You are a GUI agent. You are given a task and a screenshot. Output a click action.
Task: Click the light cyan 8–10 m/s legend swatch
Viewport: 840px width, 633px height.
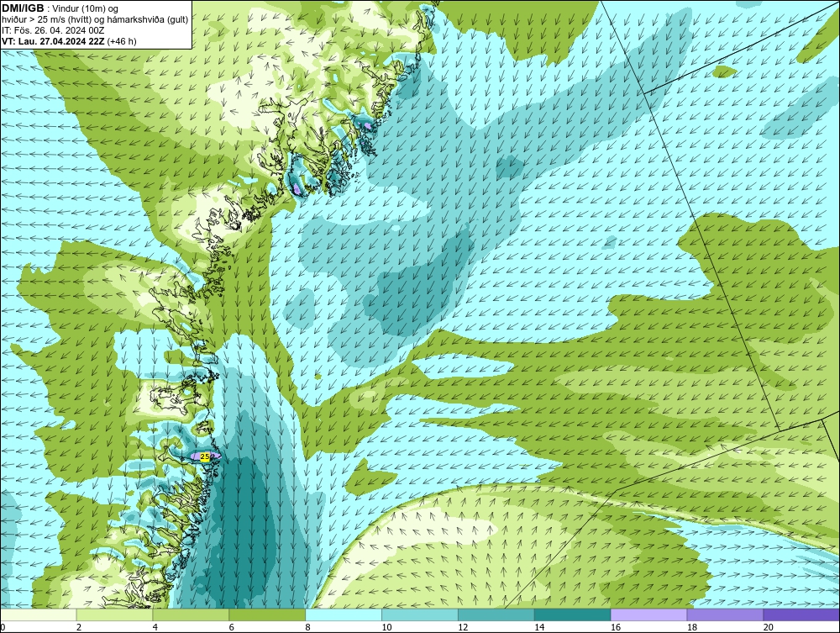tap(344, 615)
